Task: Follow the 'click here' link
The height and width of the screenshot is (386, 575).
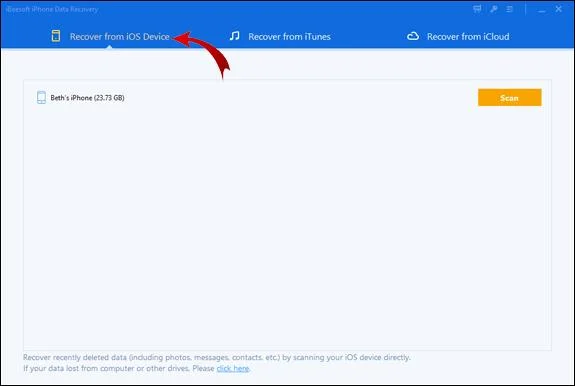Action: [233, 368]
